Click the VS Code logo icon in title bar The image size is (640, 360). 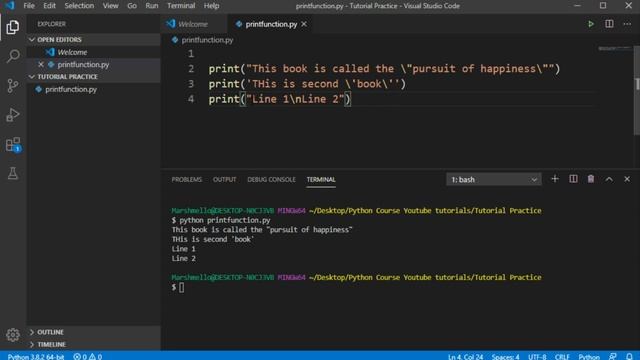coord(10,6)
